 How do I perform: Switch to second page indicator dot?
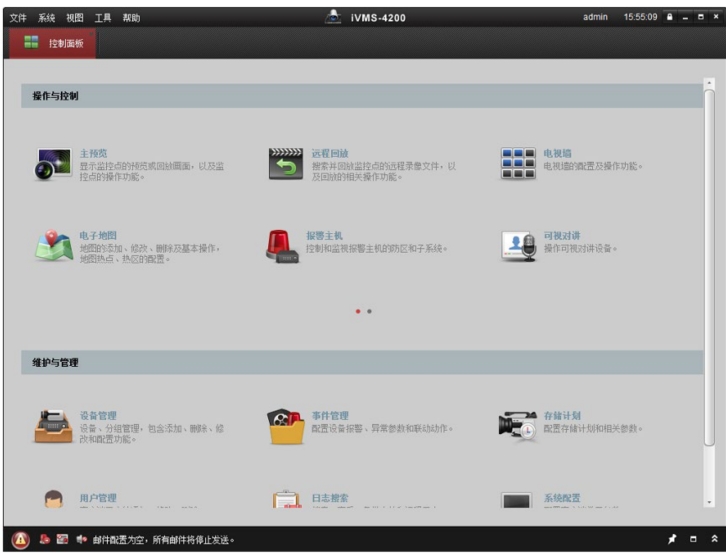(369, 311)
